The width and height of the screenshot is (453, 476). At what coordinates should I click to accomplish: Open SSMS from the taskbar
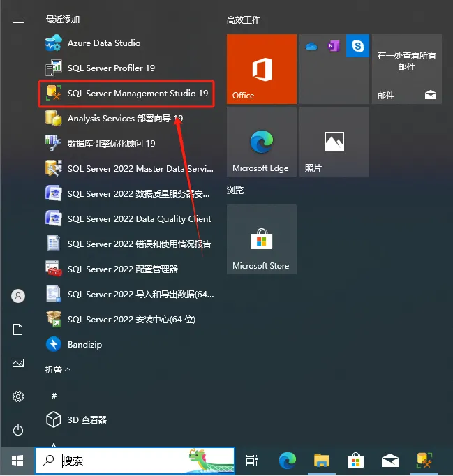424,461
